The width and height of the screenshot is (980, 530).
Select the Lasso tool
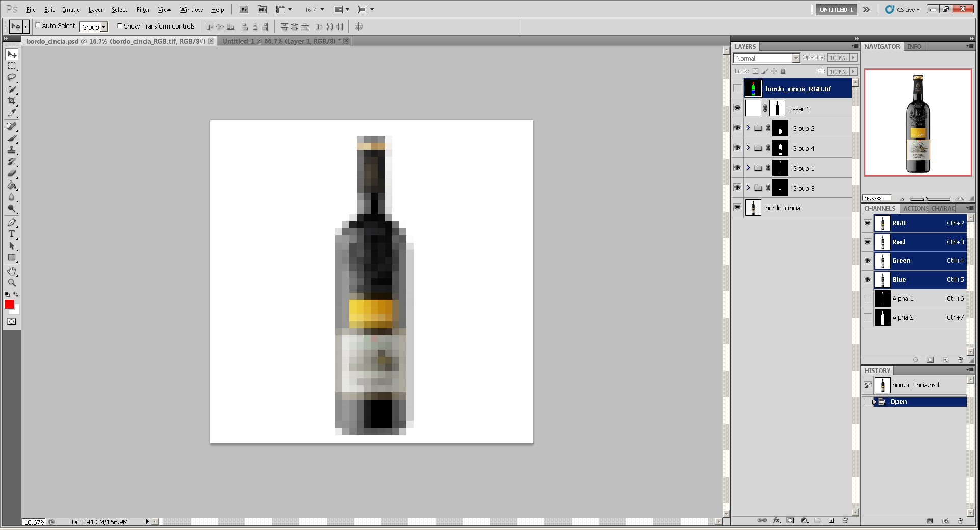[x=12, y=77]
